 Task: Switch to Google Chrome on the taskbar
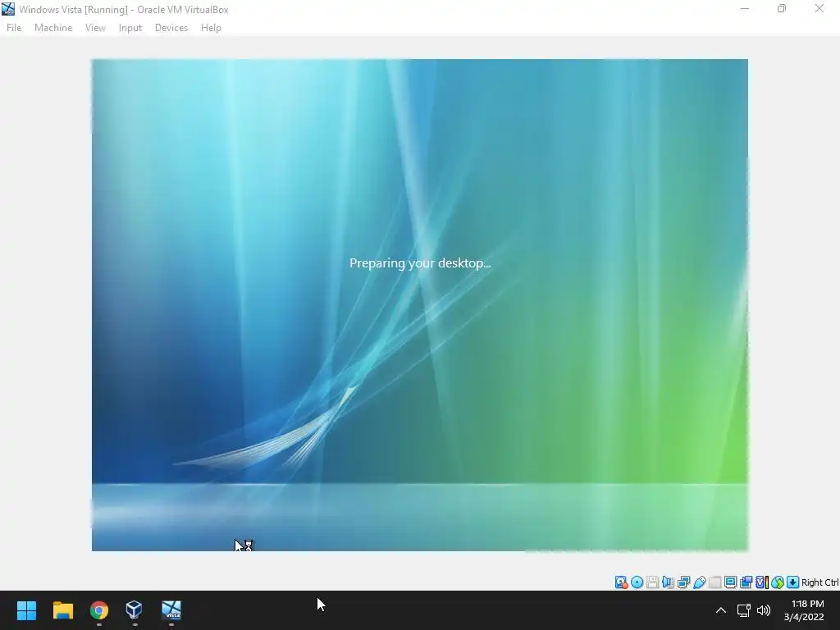click(x=99, y=610)
